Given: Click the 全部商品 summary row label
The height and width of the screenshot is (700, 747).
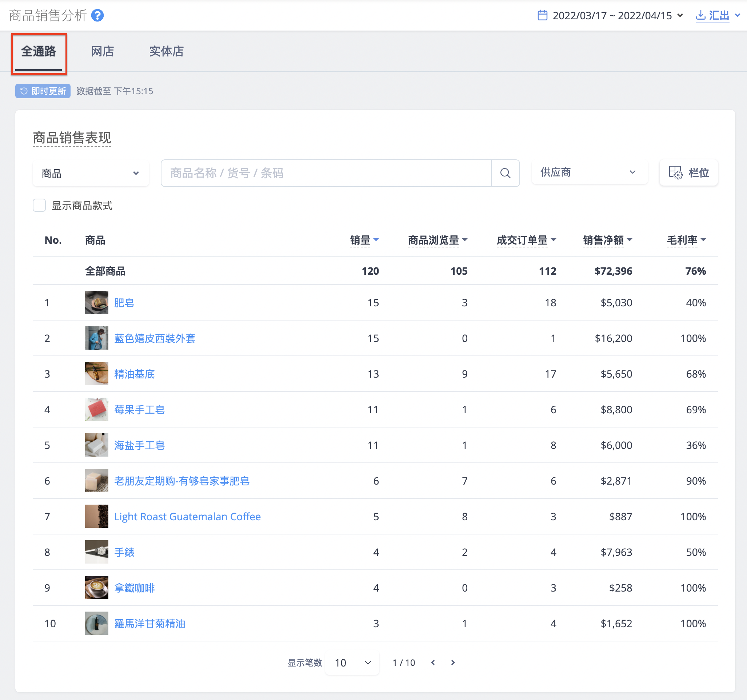Looking at the screenshot, I should tap(105, 271).
